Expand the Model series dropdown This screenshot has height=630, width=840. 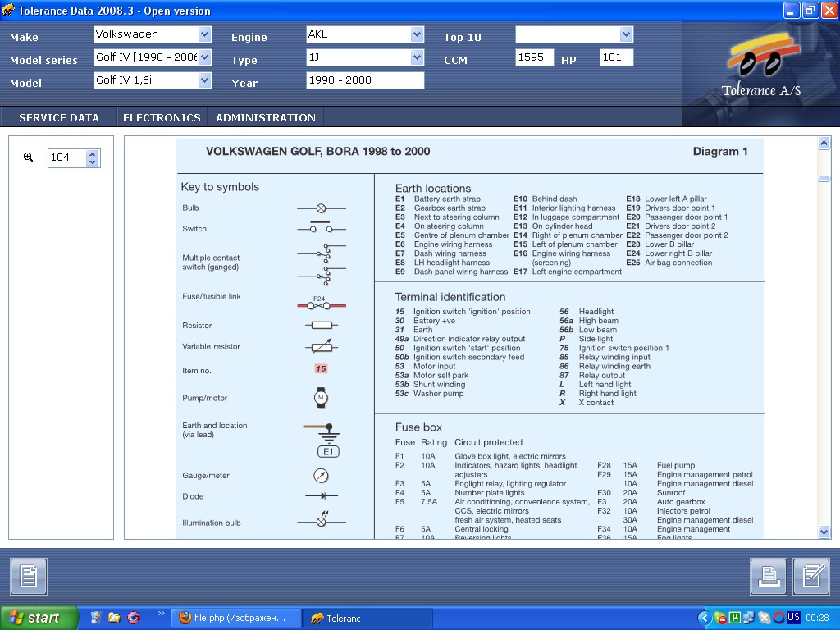click(204, 57)
